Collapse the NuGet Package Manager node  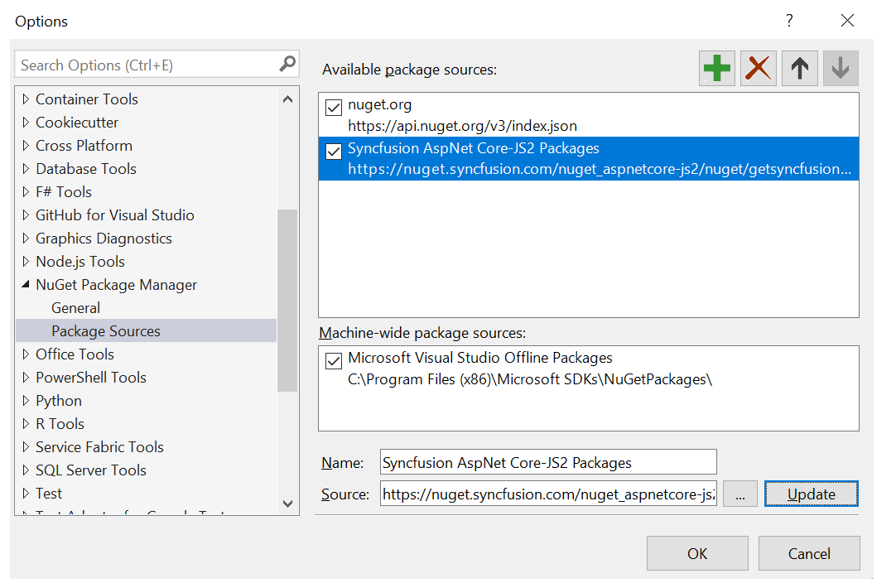tap(25, 285)
